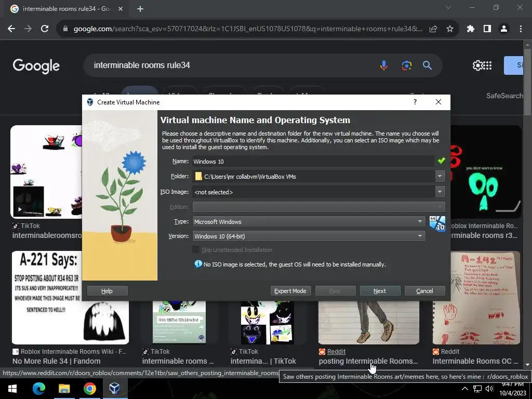Click the Next button
This screenshot has height=399, width=532.
click(x=380, y=291)
